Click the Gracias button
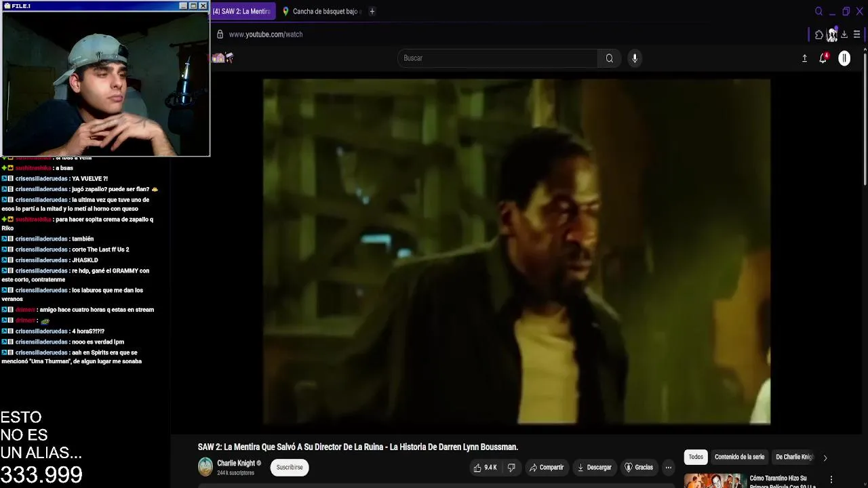This screenshot has height=488, width=868. 639,467
